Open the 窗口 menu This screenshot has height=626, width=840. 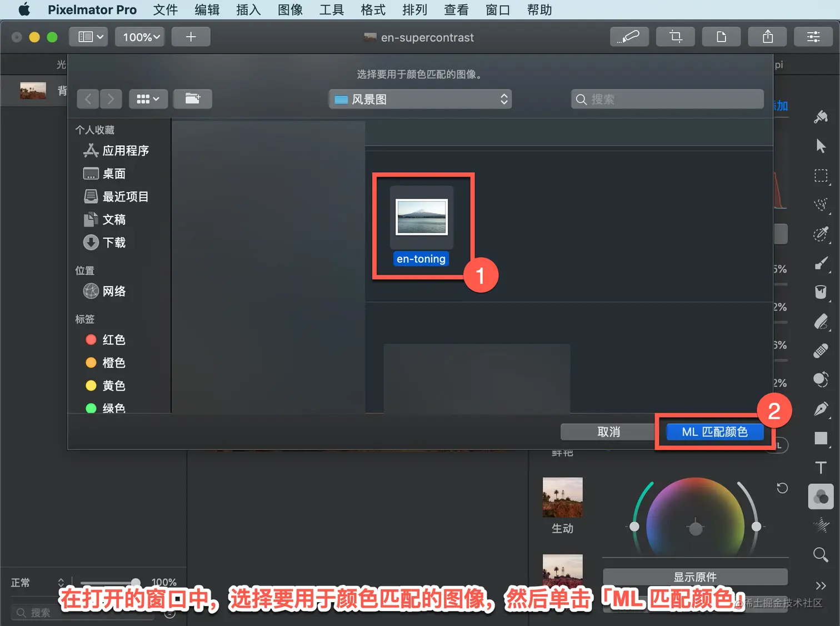(x=498, y=10)
